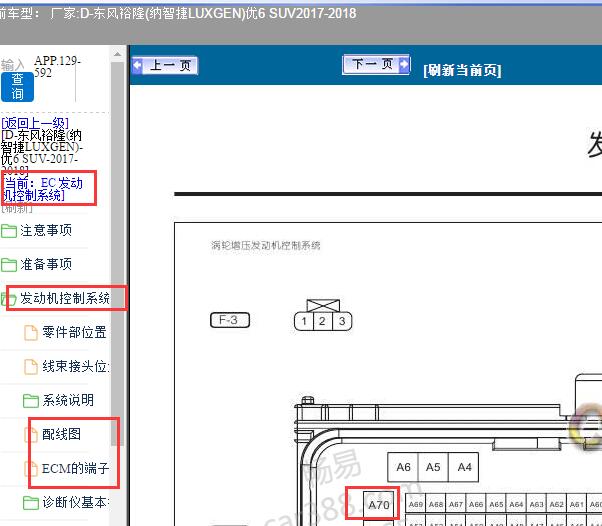Screen dimensions: 602x526
Task: Click the sidebar vertical scrollbar thumb
Action: tap(117, 253)
